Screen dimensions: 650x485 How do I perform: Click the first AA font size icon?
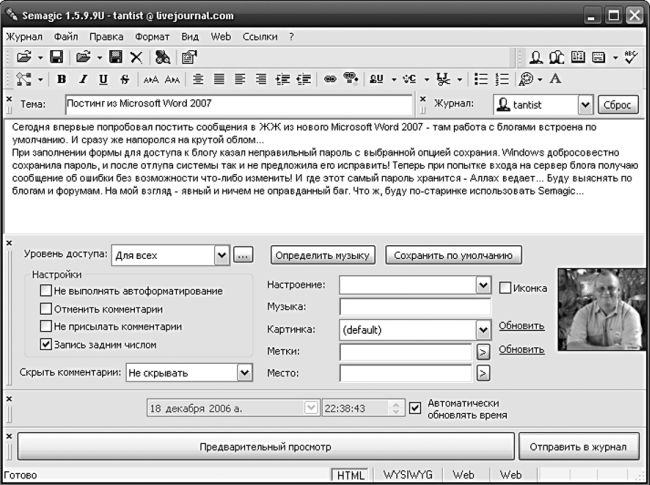point(151,79)
